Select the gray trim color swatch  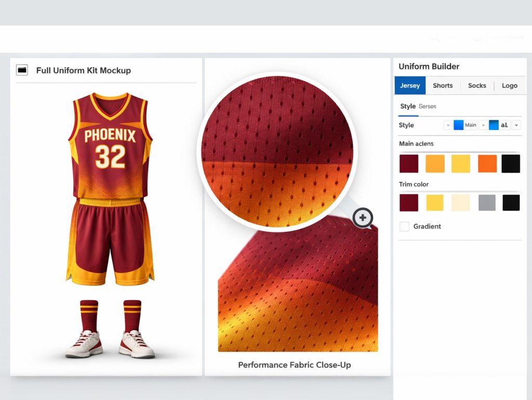[487, 202]
